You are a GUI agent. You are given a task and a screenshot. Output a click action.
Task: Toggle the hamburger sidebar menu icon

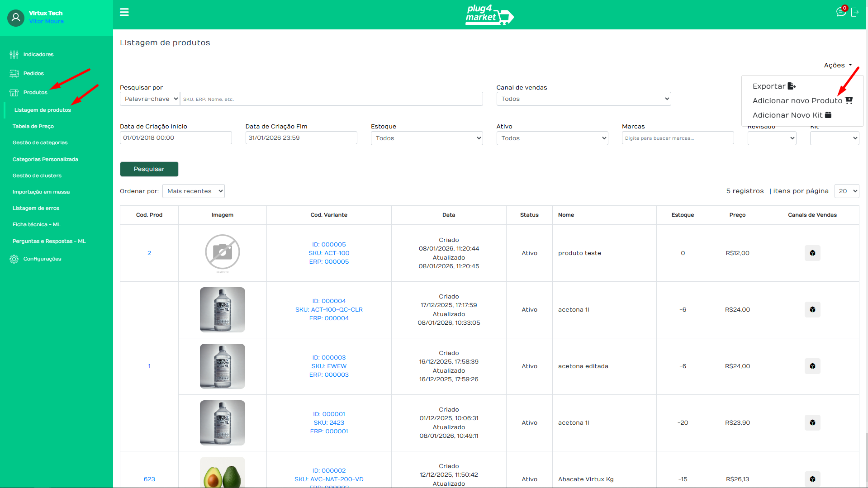pos(124,12)
